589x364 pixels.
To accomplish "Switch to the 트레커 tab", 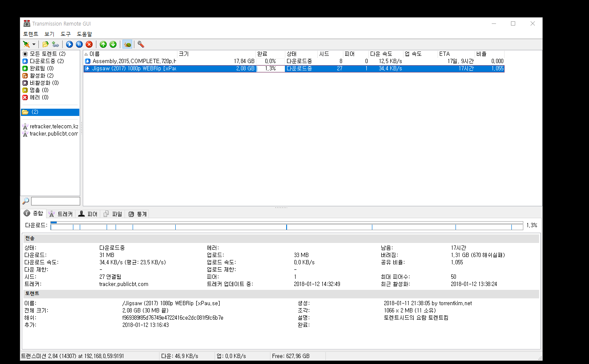I will 61,214.
